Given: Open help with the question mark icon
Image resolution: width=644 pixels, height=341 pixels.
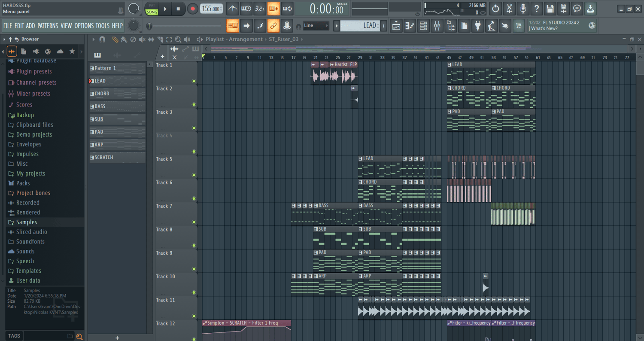Looking at the screenshot, I should (x=536, y=8).
